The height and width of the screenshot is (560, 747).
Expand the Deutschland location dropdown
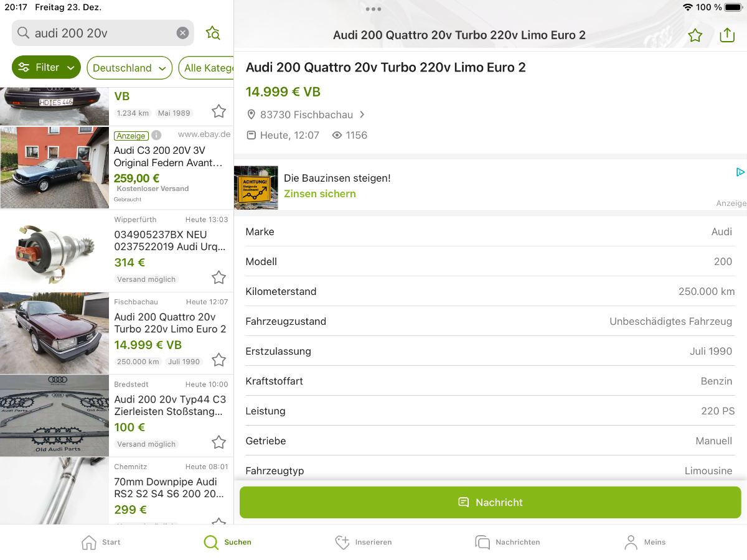tap(129, 68)
